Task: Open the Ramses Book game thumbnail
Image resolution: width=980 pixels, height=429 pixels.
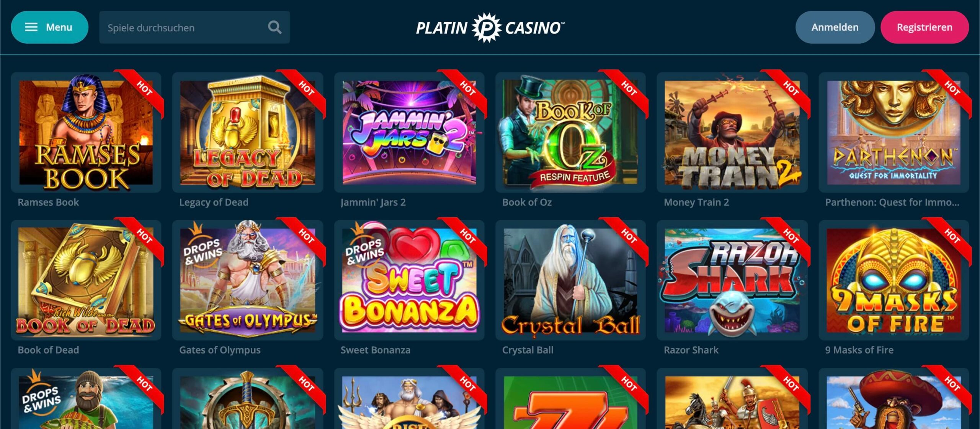Action: click(x=86, y=132)
